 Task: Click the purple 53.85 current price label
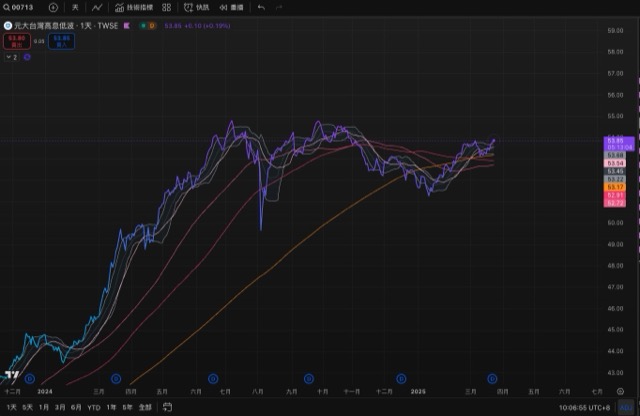619,144
